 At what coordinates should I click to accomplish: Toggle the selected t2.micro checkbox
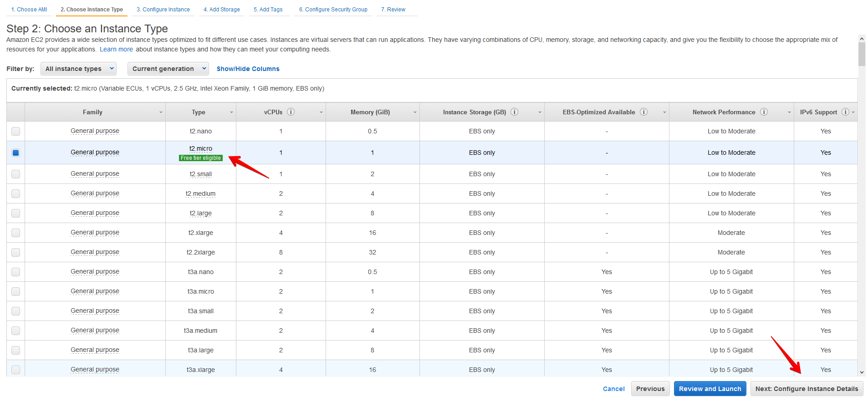tap(16, 153)
